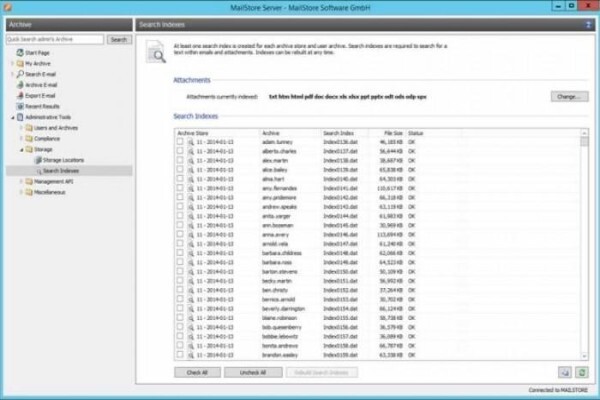
Task: Check the barbara.childress index checkbox
Action: (x=180, y=253)
